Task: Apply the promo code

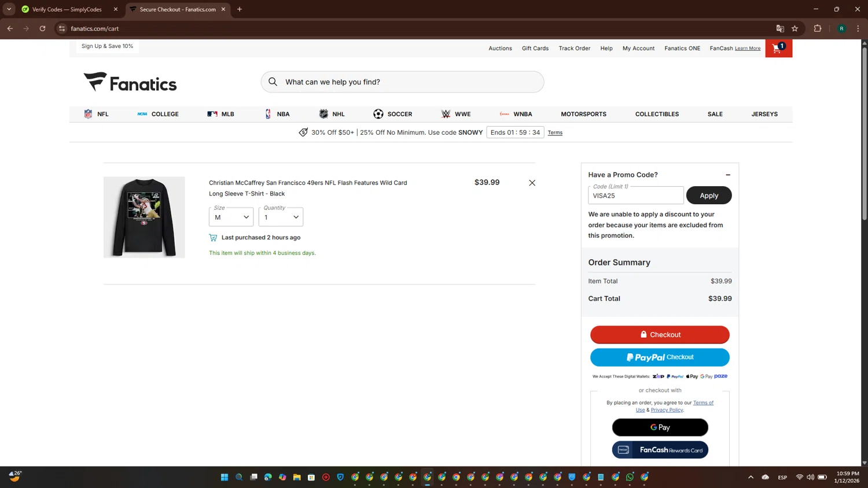Action: click(709, 195)
